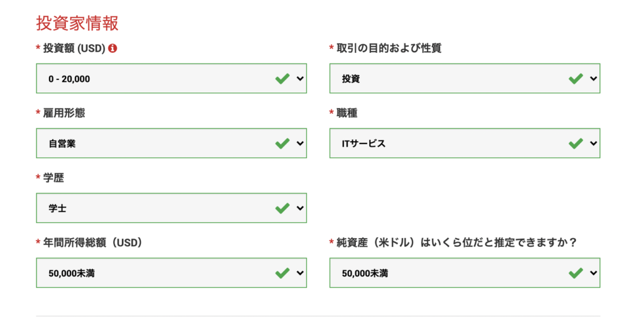Click the green checkmark in the 職種 field
This screenshot has width=644, height=318.
pos(575,144)
